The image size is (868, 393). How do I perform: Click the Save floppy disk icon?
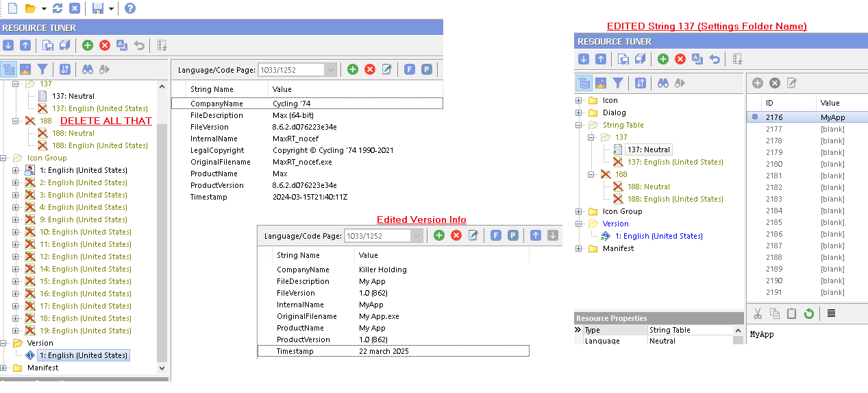(98, 8)
